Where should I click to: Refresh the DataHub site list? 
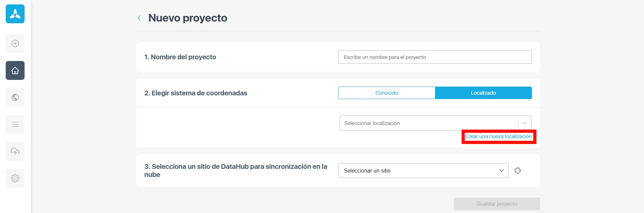click(517, 171)
